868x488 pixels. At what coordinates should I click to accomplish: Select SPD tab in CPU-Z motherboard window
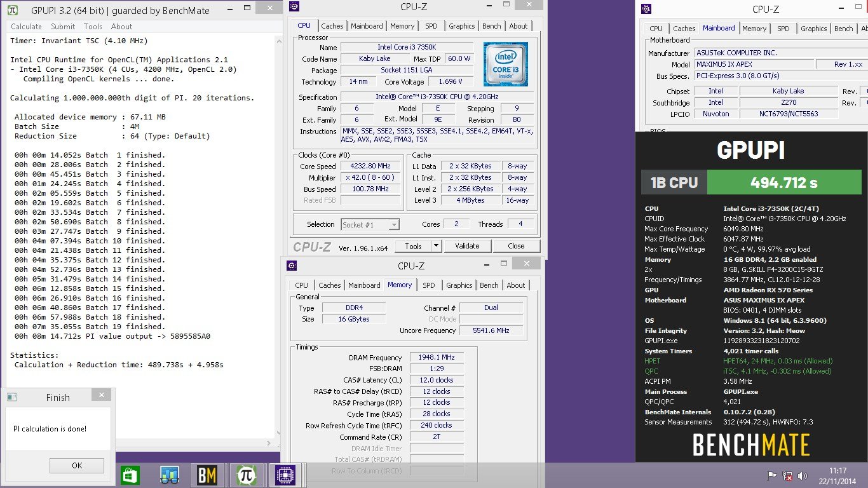pos(783,29)
